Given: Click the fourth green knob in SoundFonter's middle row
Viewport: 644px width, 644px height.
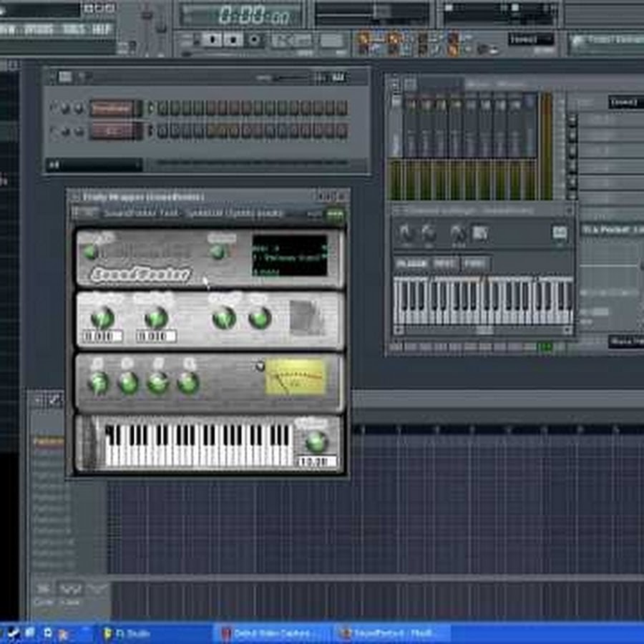Looking at the screenshot, I should 260,318.
